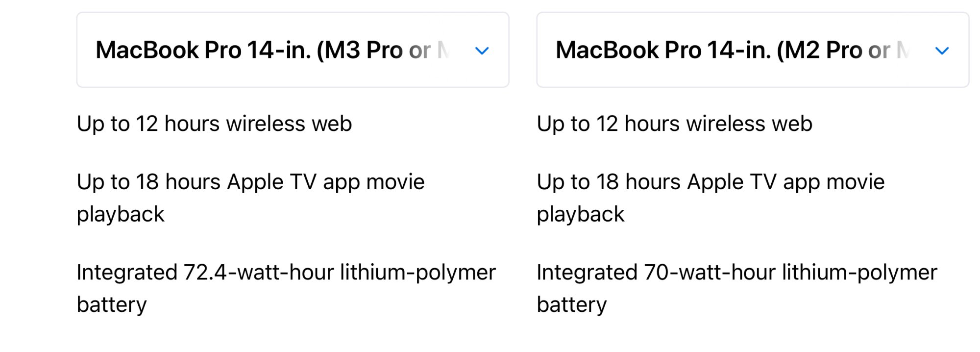Click the word battery under M2 Pro
The width and height of the screenshot is (980, 352).
[572, 305]
